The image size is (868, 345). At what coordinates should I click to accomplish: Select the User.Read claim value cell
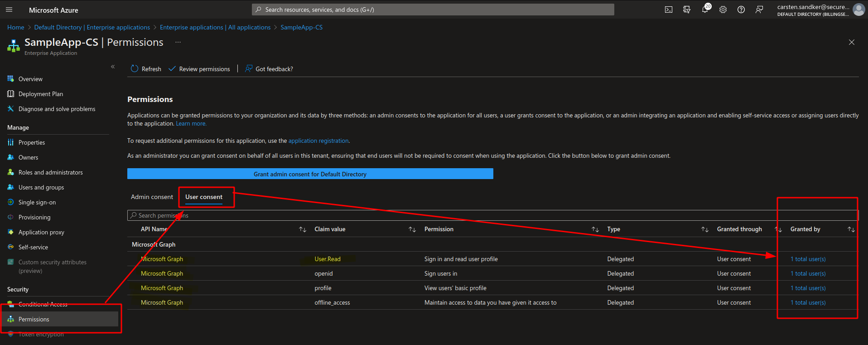[x=328, y=259]
